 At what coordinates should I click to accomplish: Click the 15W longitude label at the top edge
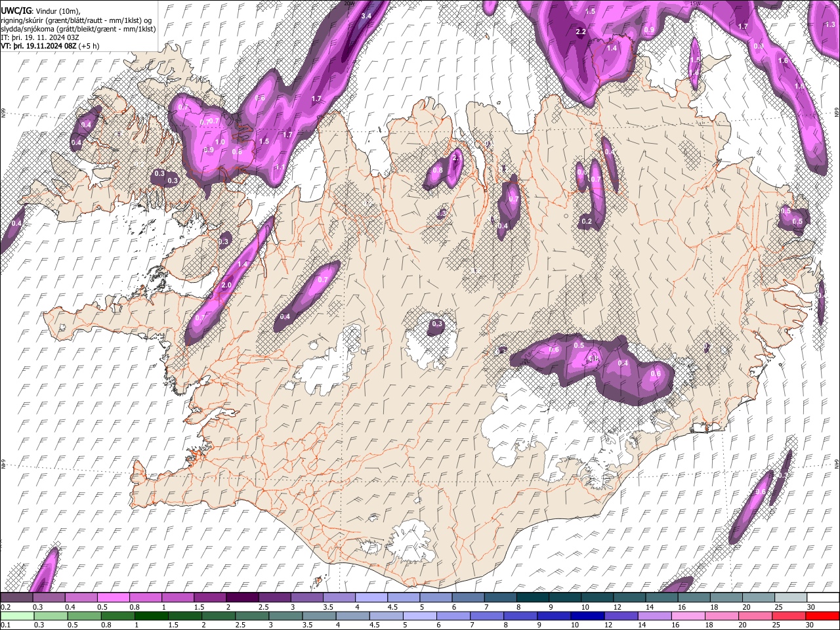695,3
